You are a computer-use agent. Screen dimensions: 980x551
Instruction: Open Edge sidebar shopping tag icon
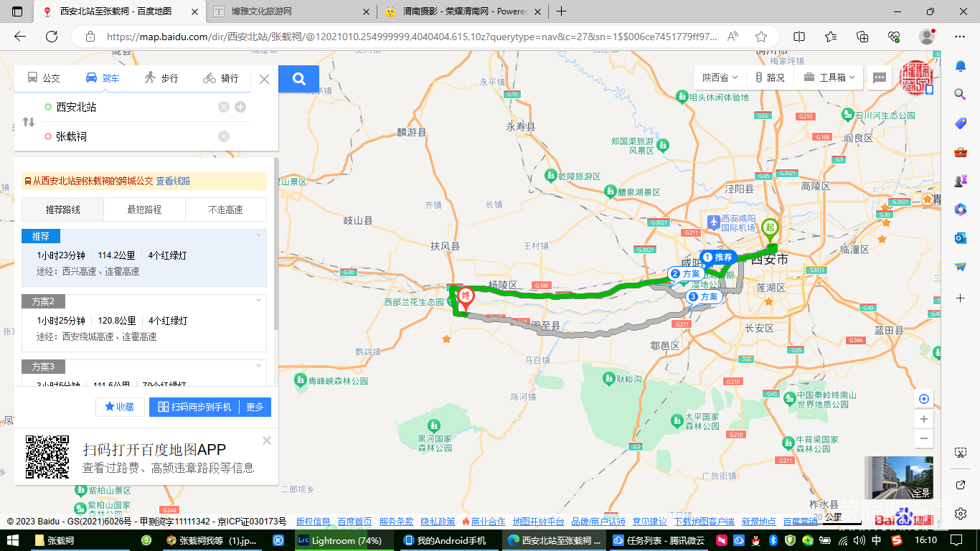pyautogui.click(x=961, y=123)
